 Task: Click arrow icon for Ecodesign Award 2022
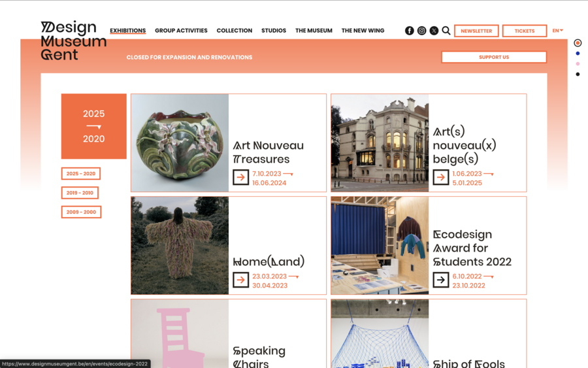440,280
